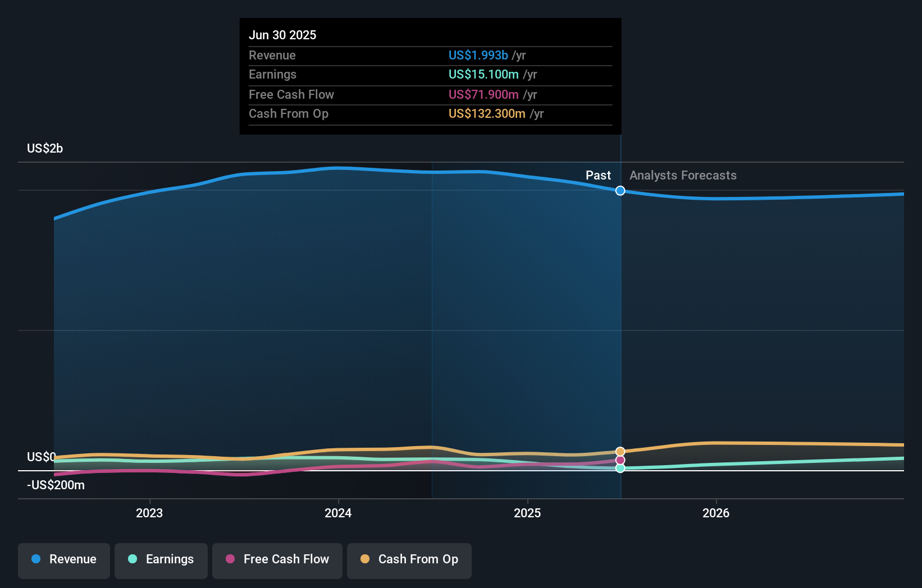Click the 2024 x-axis label

[338, 513]
